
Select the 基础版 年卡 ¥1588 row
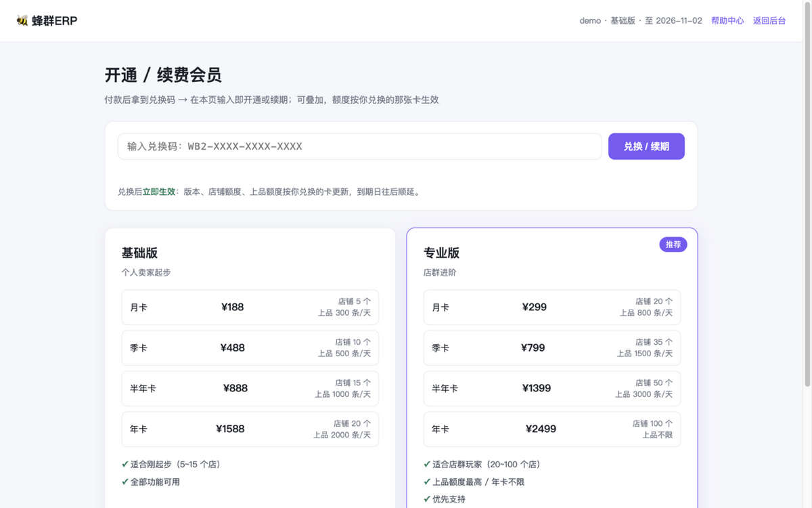coord(250,429)
